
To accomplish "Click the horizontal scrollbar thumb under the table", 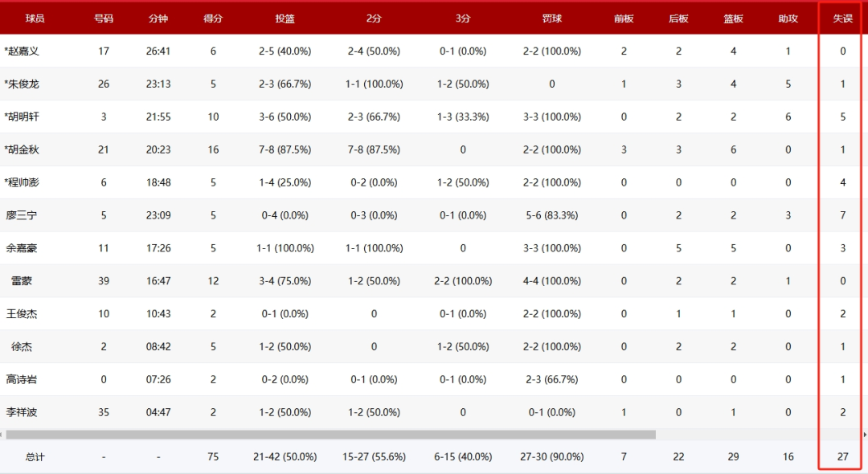I will [330, 435].
